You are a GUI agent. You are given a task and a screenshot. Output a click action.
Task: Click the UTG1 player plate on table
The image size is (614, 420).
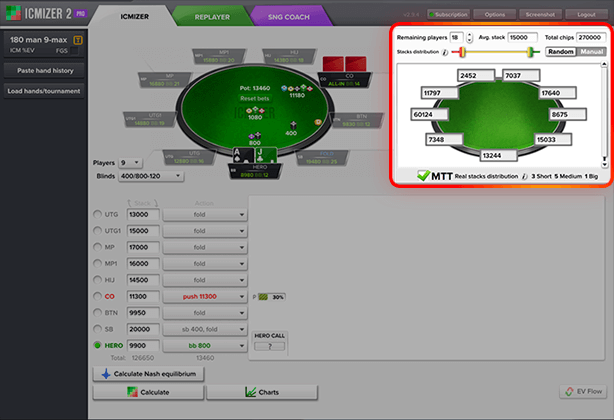150,119
